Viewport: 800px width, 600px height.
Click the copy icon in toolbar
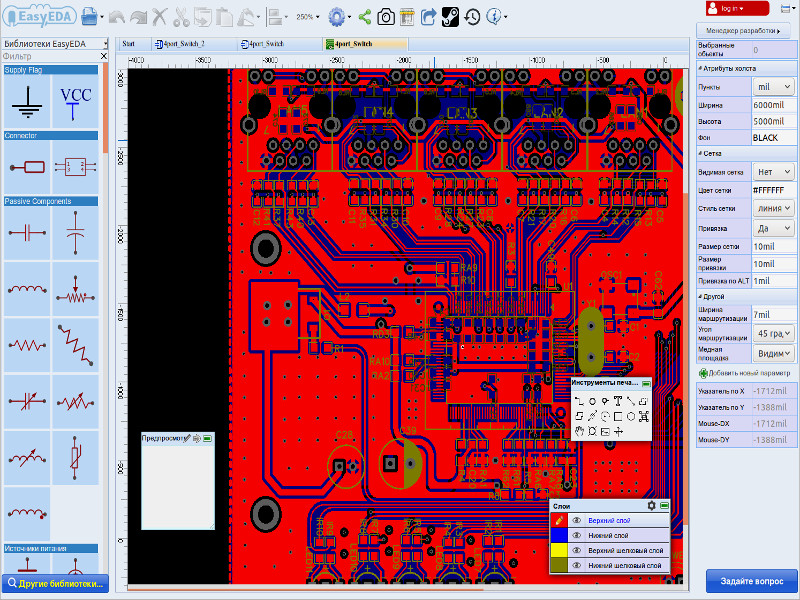(x=203, y=16)
